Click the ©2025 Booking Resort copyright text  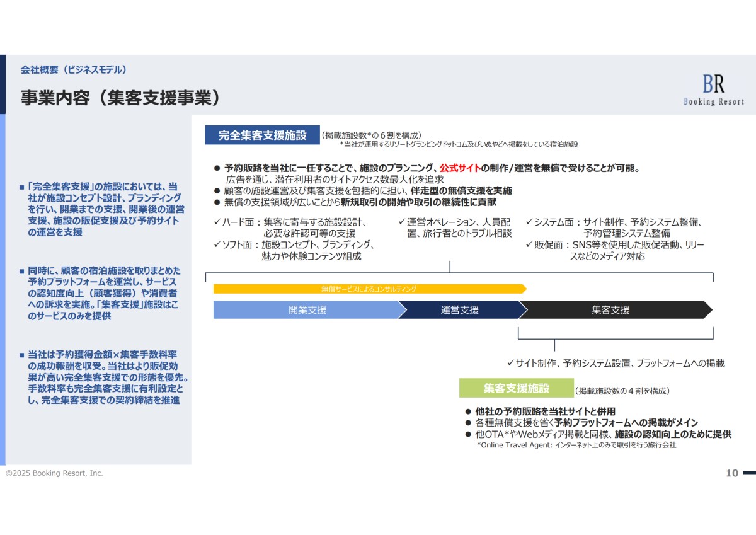coord(54,473)
